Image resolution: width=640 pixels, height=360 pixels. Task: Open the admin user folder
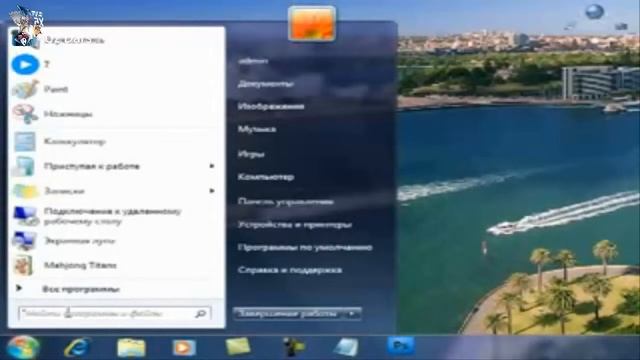tap(253, 61)
